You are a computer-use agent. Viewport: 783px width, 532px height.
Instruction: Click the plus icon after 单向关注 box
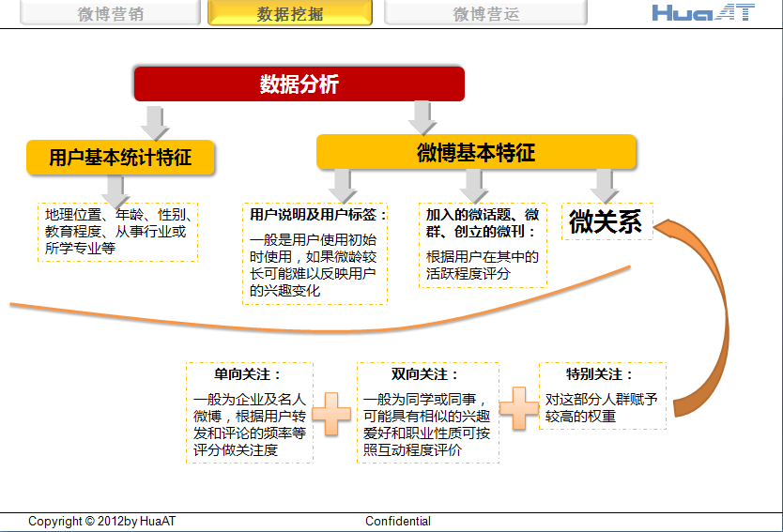tap(331, 414)
